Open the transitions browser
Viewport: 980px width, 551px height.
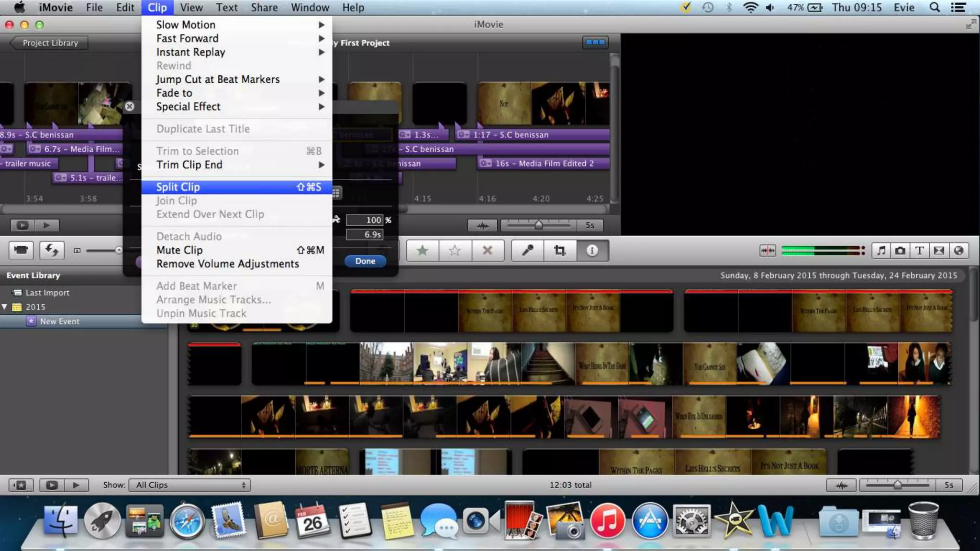click(939, 251)
